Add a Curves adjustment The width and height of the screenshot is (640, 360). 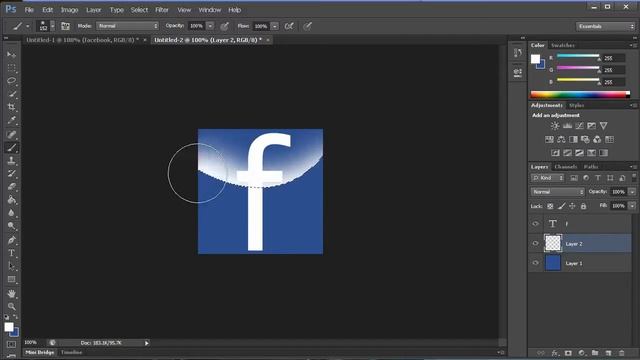(x=579, y=126)
